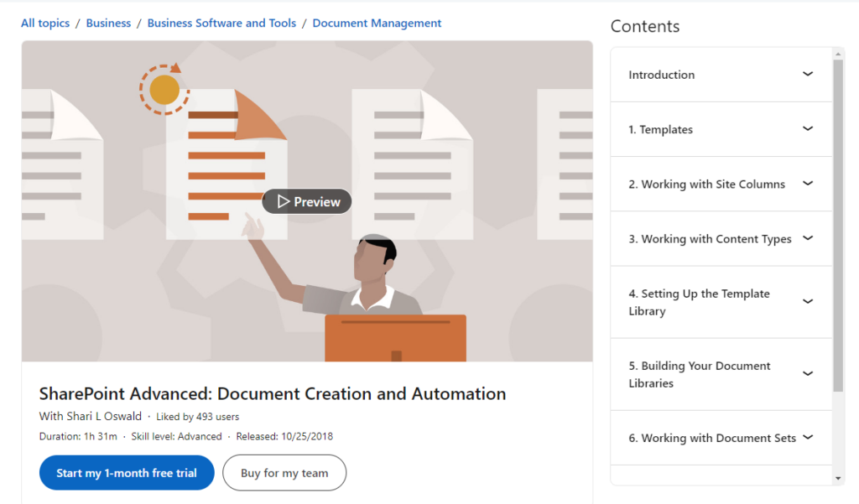
Task: Play the course Preview video
Action: pos(307,201)
